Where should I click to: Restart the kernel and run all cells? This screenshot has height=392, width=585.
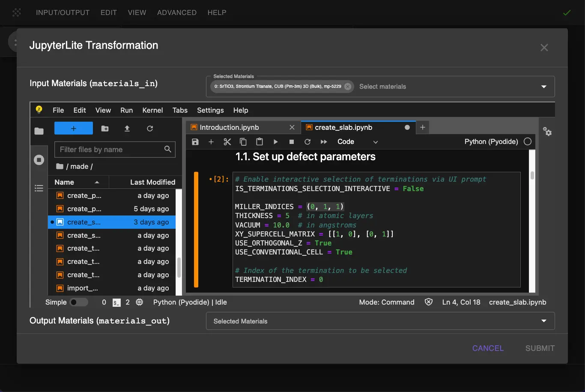point(324,142)
